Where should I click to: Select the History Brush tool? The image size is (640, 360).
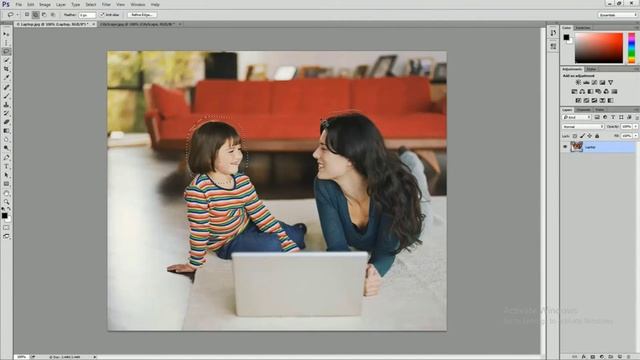tap(6, 113)
